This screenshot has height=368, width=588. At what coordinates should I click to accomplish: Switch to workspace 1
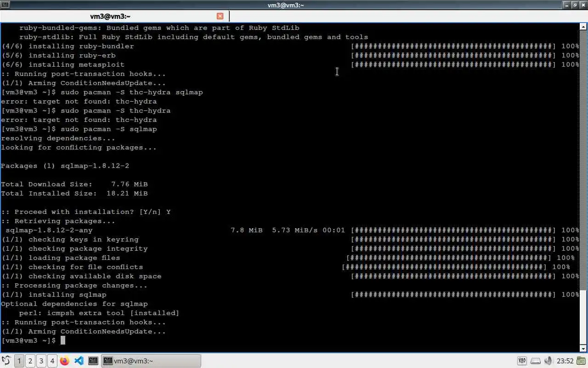(19, 361)
